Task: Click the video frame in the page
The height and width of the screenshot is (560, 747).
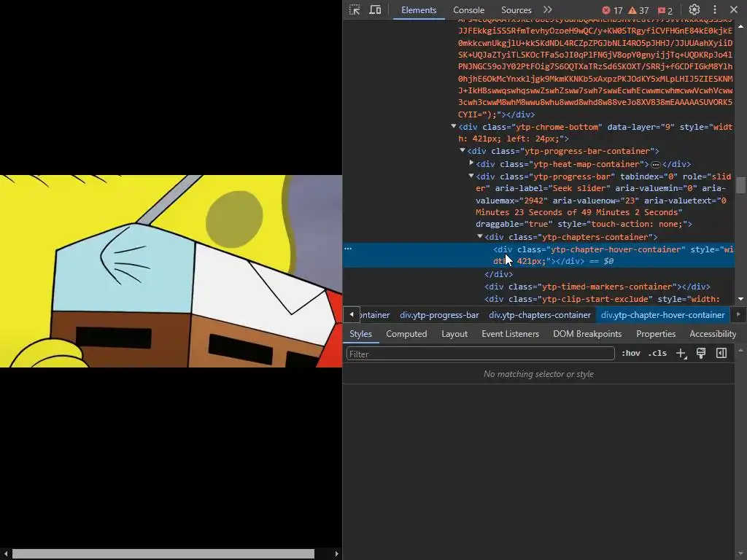Action: (171, 271)
